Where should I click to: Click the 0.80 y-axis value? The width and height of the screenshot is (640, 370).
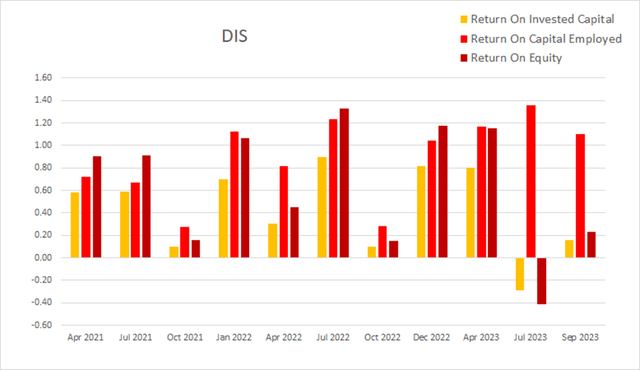[43, 168]
